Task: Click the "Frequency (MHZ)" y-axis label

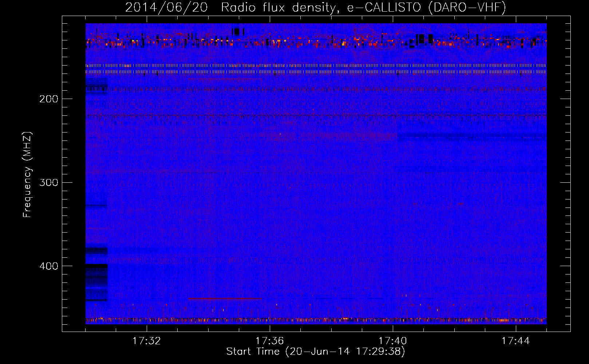Action: coord(27,175)
